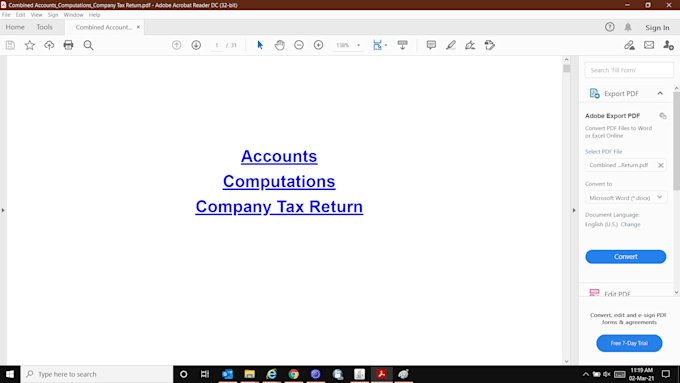Click the Save file icon

[10, 45]
